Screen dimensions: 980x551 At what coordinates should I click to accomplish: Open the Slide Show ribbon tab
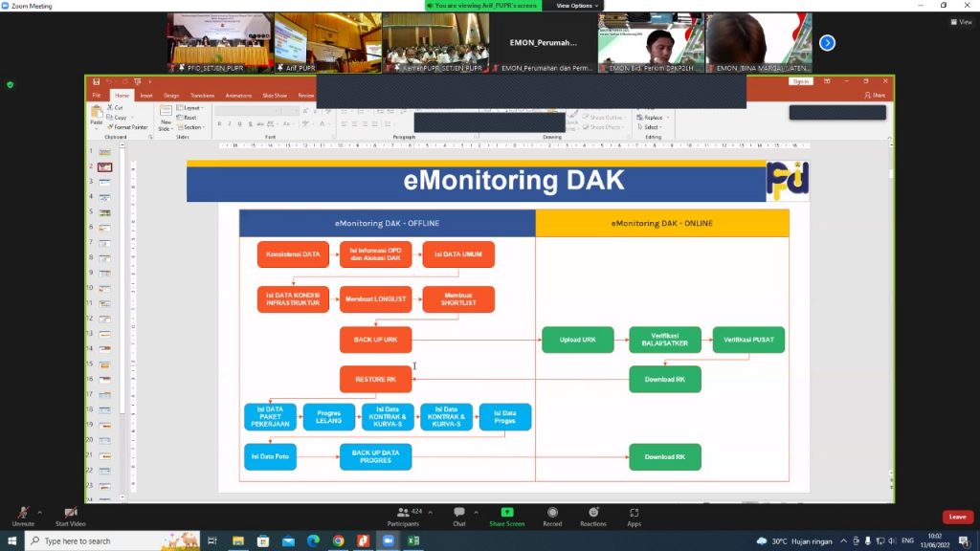(275, 96)
